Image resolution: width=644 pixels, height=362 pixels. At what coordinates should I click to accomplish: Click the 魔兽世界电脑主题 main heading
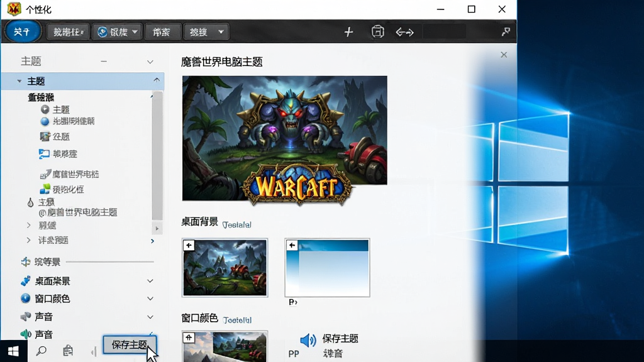point(222,62)
